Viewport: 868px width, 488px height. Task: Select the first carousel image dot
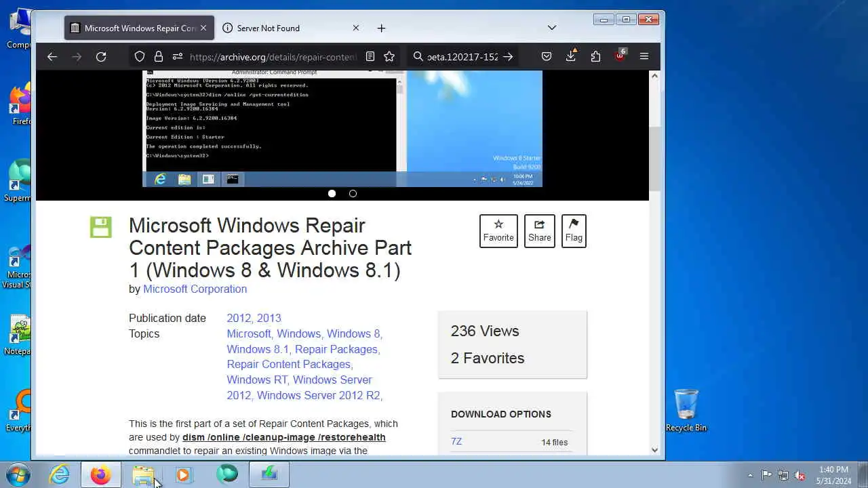(332, 193)
